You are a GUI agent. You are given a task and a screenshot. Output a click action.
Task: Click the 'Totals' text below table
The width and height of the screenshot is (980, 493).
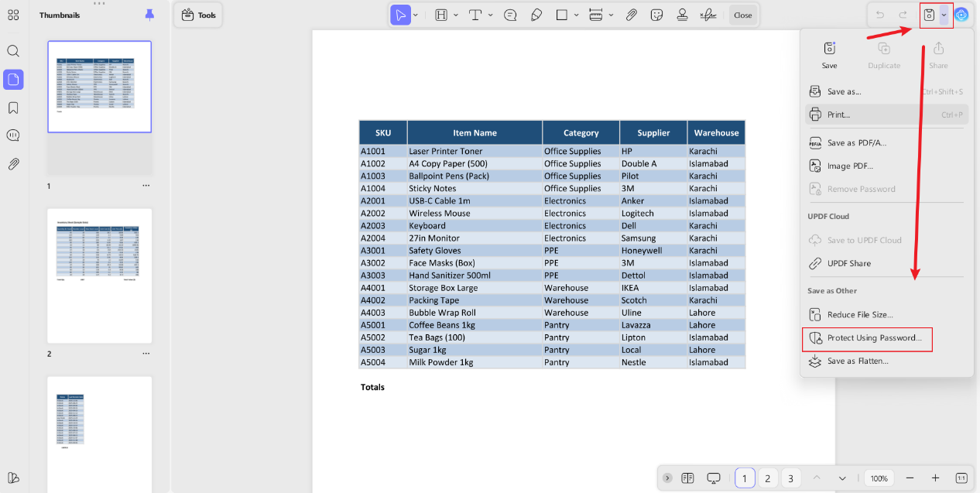372,387
